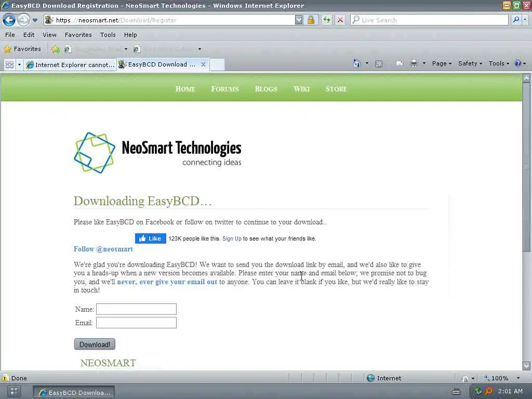Click the Suggested Sites favorites bar icon
532x399 pixels.
point(67,49)
